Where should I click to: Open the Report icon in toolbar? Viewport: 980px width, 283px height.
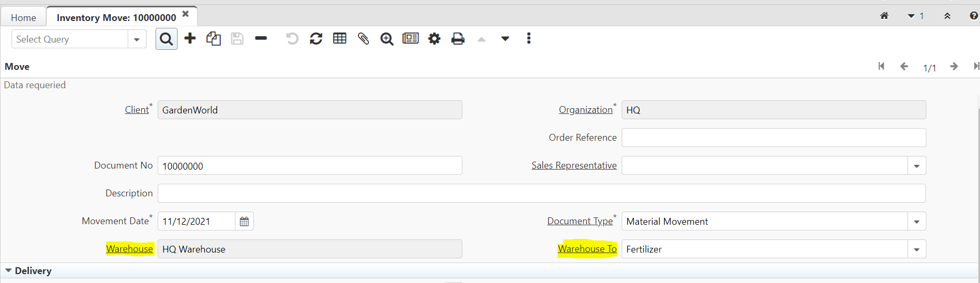(x=410, y=38)
